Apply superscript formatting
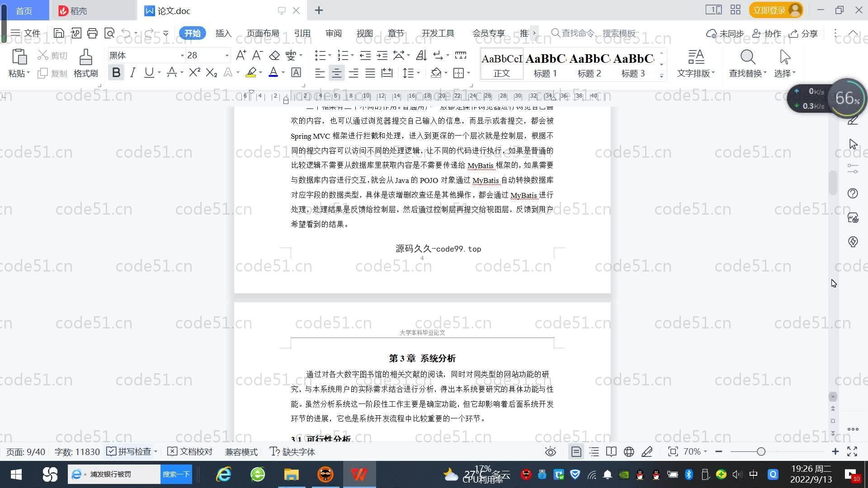 [194, 73]
